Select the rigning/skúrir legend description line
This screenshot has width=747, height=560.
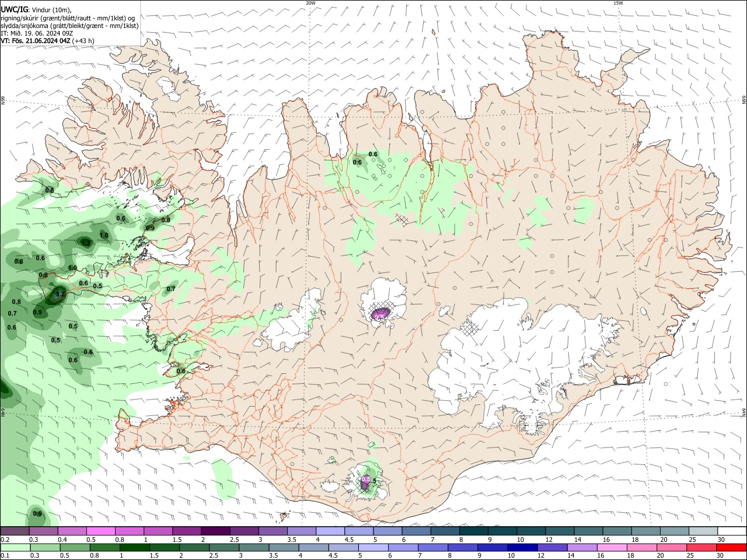pos(68,17)
